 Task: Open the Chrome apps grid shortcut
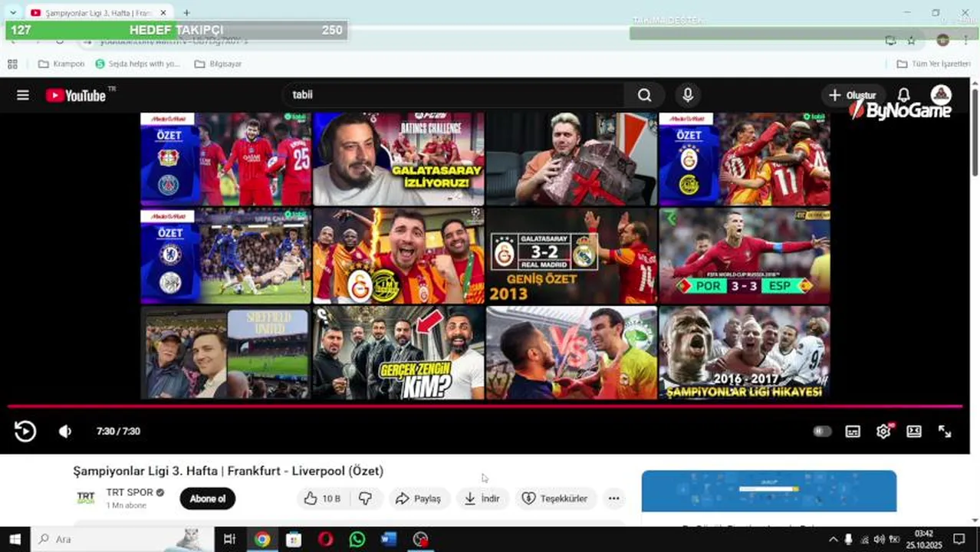coord(12,64)
